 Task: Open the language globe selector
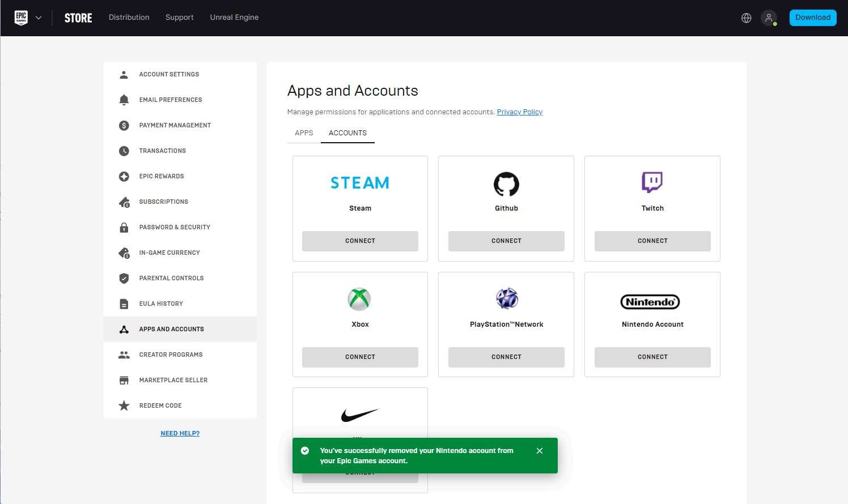(747, 18)
